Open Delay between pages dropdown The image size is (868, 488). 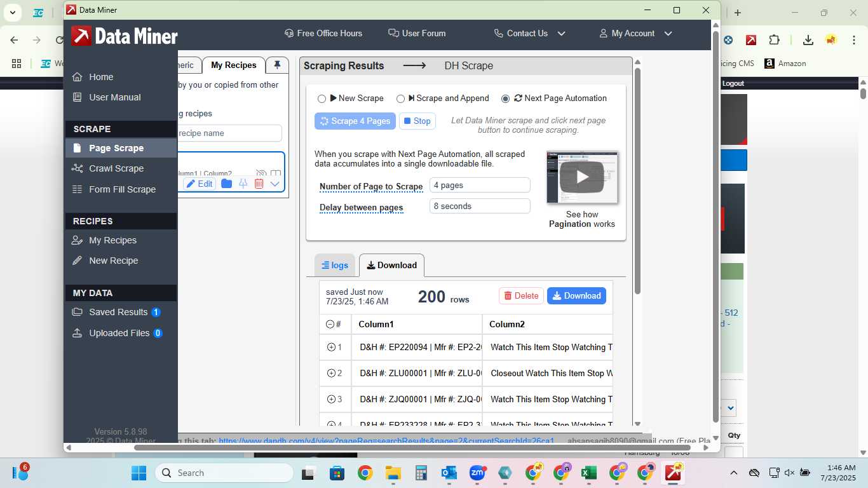coord(480,206)
